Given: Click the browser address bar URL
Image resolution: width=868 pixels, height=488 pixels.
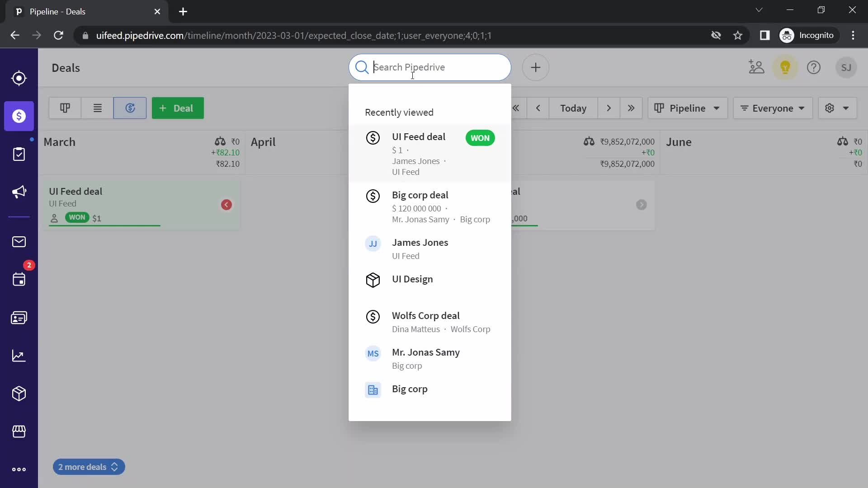Looking at the screenshot, I should 294,35.
